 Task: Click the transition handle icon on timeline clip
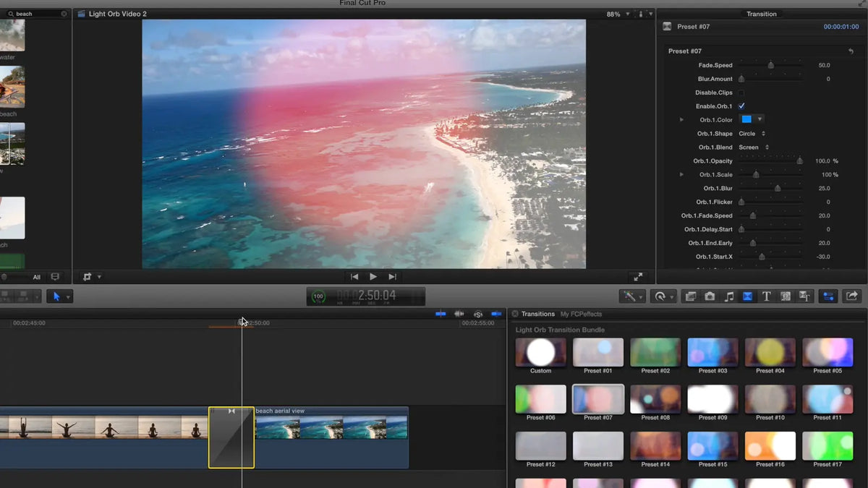231,411
